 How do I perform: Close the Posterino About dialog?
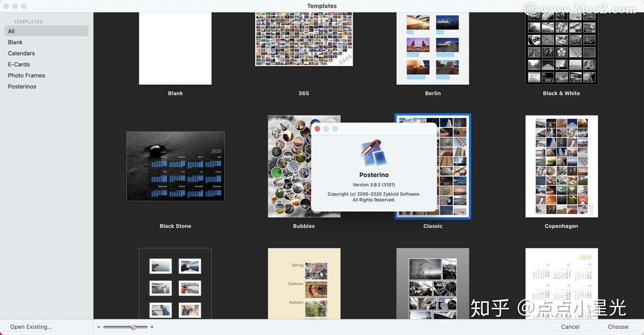(x=318, y=129)
